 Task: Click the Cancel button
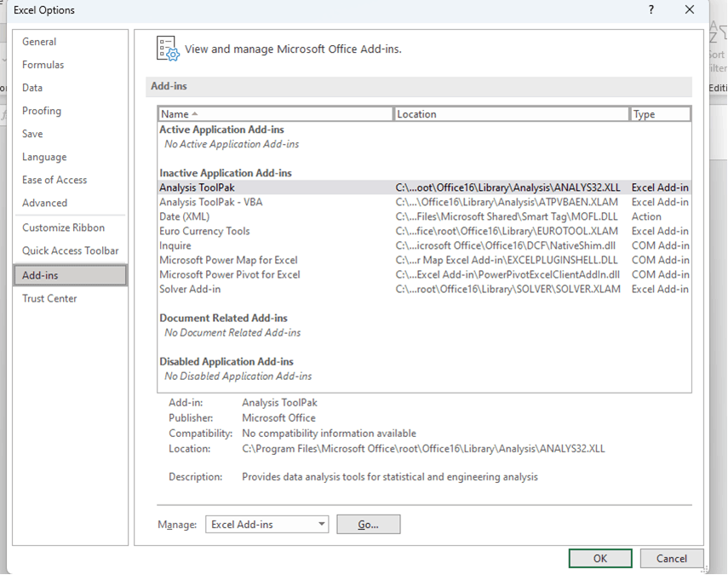coord(671,558)
